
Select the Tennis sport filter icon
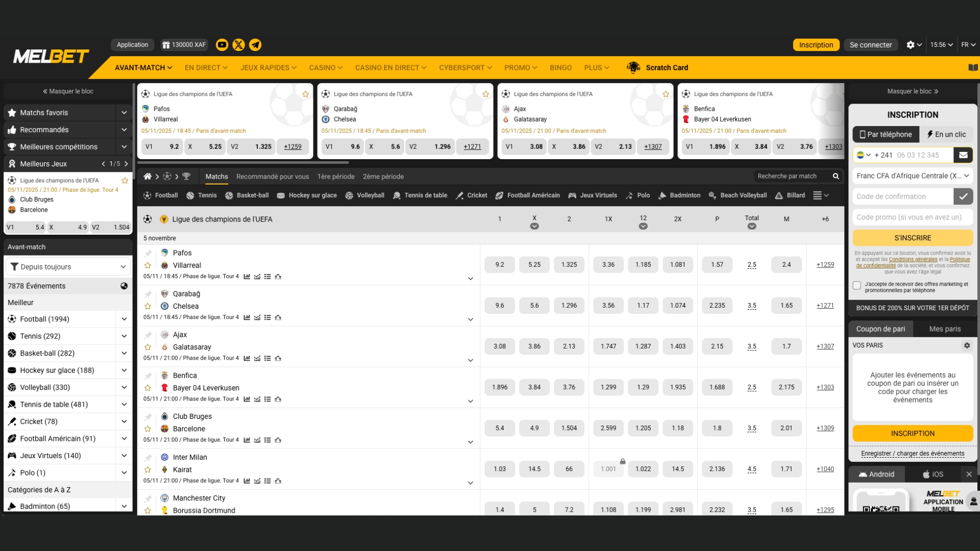click(x=189, y=195)
